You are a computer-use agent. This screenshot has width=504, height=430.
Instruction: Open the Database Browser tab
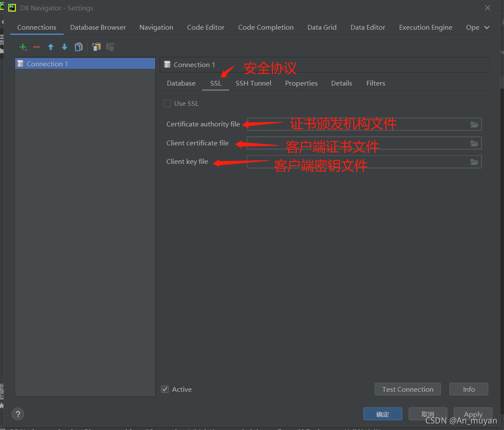coord(98,28)
